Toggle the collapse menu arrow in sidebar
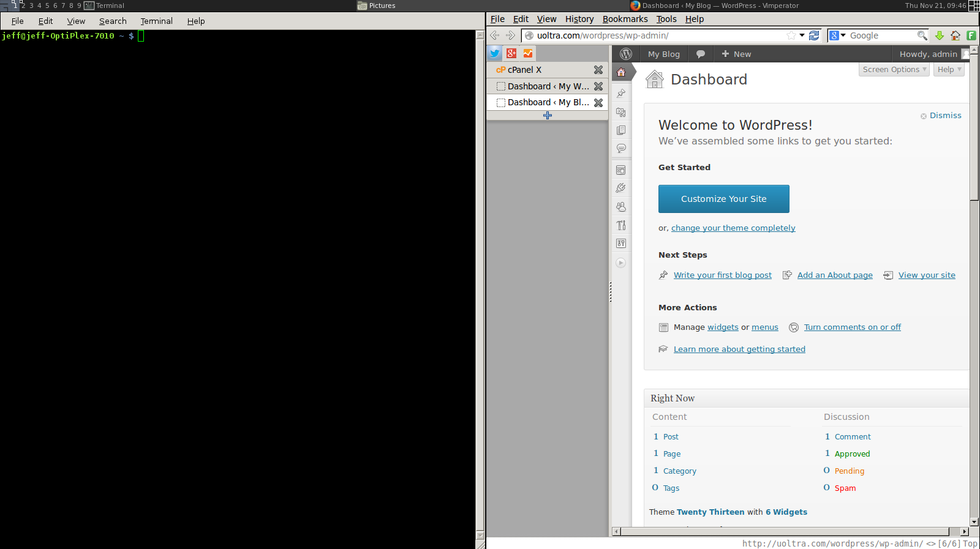 (621, 263)
